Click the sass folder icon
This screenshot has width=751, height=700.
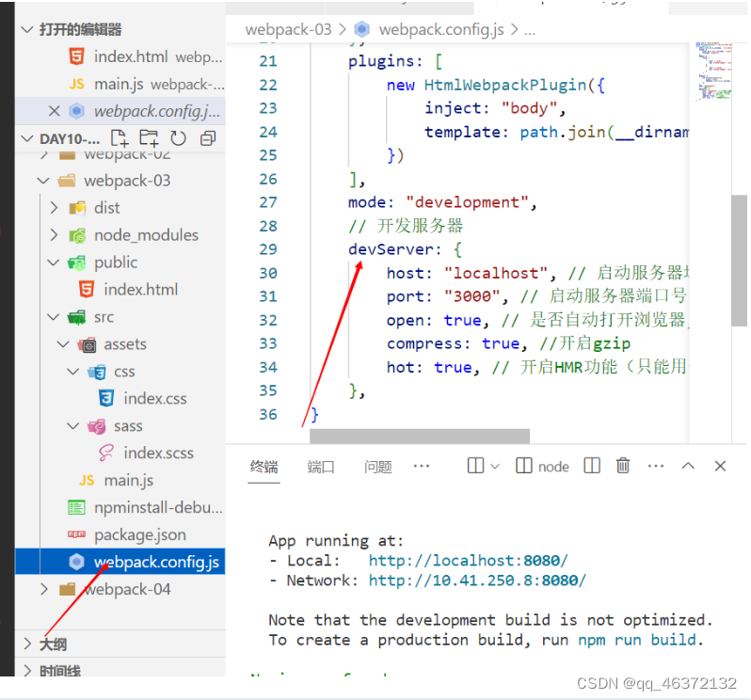(97, 426)
